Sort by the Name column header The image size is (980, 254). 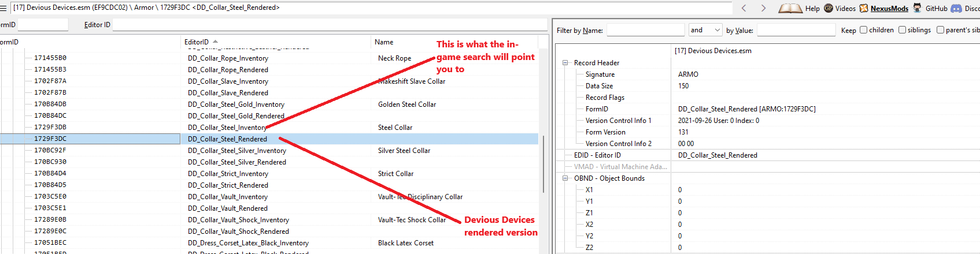[x=454, y=42]
